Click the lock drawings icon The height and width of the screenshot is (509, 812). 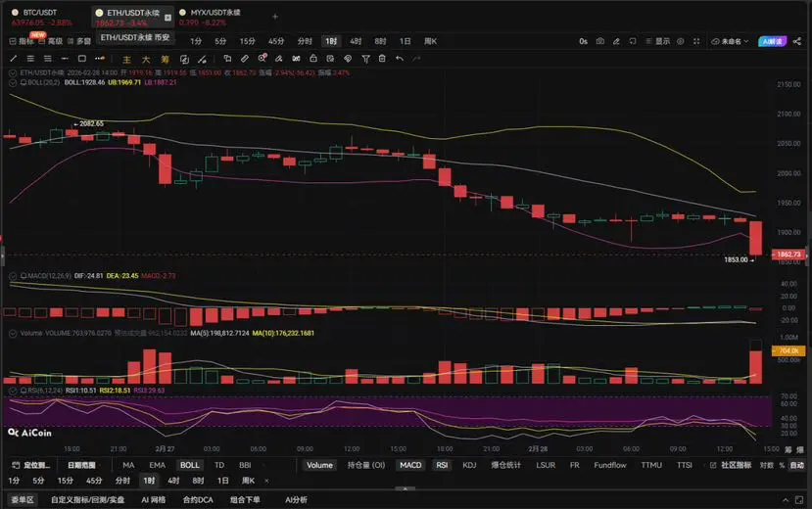(x=313, y=59)
